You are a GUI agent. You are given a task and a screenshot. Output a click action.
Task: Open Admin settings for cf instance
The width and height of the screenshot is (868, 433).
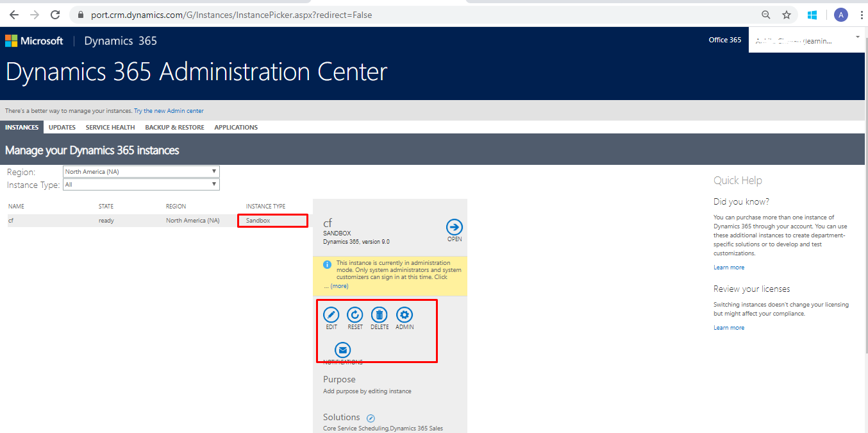pos(405,315)
